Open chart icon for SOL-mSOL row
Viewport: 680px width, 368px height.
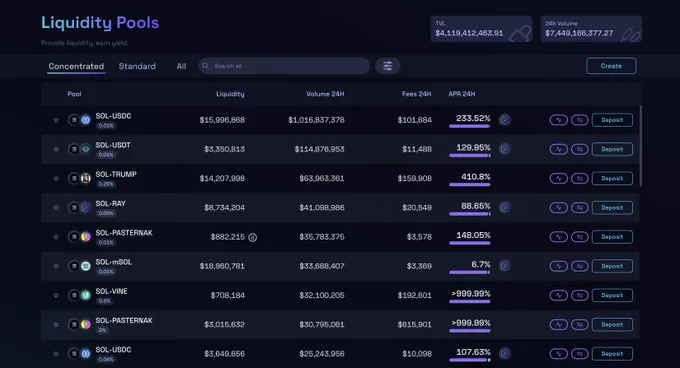(x=559, y=266)
